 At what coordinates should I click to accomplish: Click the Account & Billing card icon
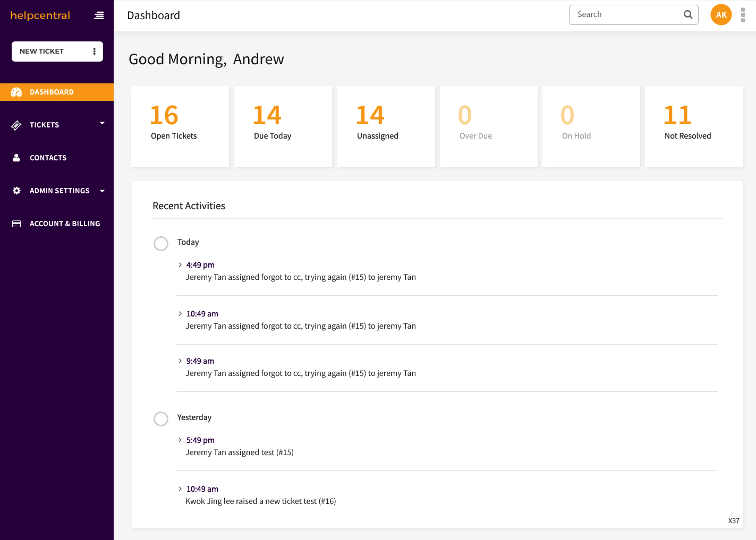[x=16, y=224]
